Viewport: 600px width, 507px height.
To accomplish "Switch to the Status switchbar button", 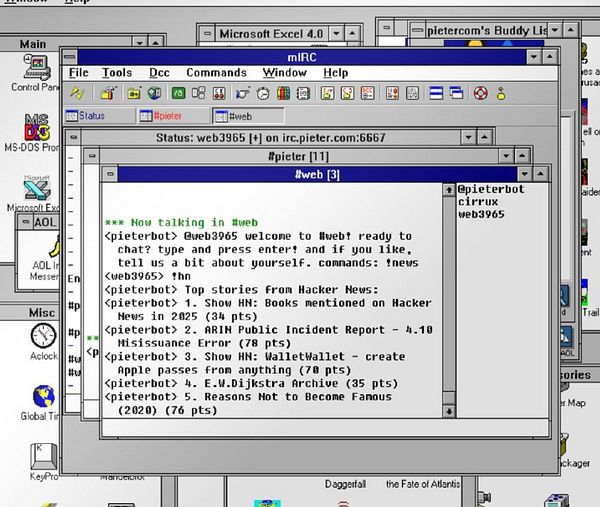I will pyautogui.click(x=99, y=116).
